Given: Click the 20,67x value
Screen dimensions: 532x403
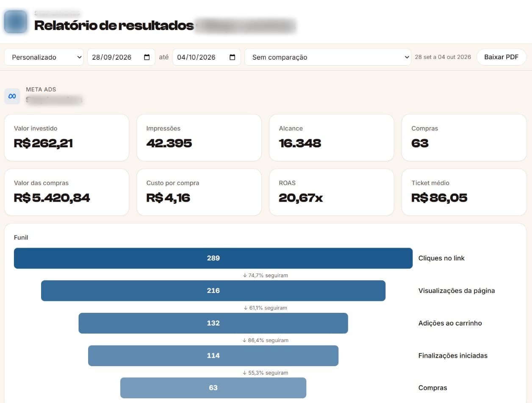Looking at the screenshot, I should (301, 198).
